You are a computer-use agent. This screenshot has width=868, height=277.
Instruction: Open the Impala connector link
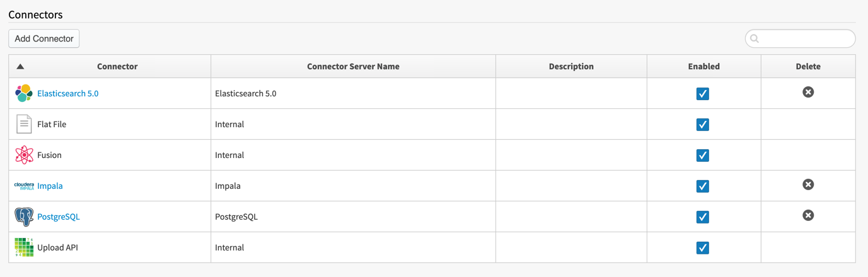[50, 186]
